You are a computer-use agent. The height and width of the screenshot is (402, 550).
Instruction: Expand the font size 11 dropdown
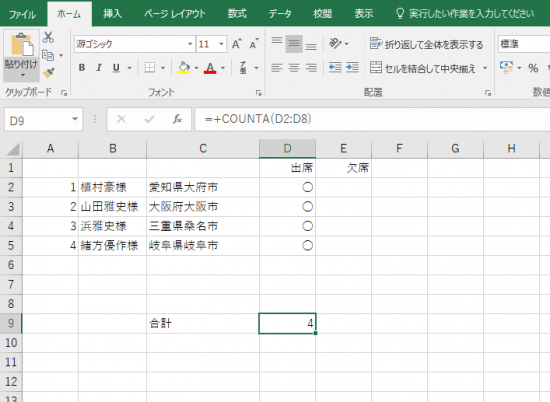pyautogui.click(x=221, y=44)
